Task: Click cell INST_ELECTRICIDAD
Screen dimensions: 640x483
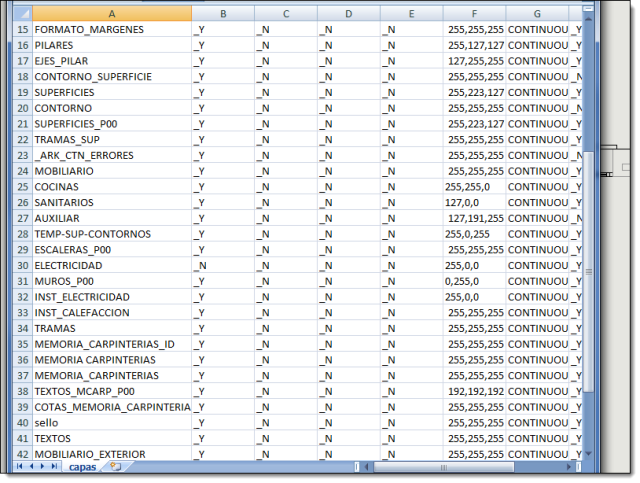Action: click(112, 297)
